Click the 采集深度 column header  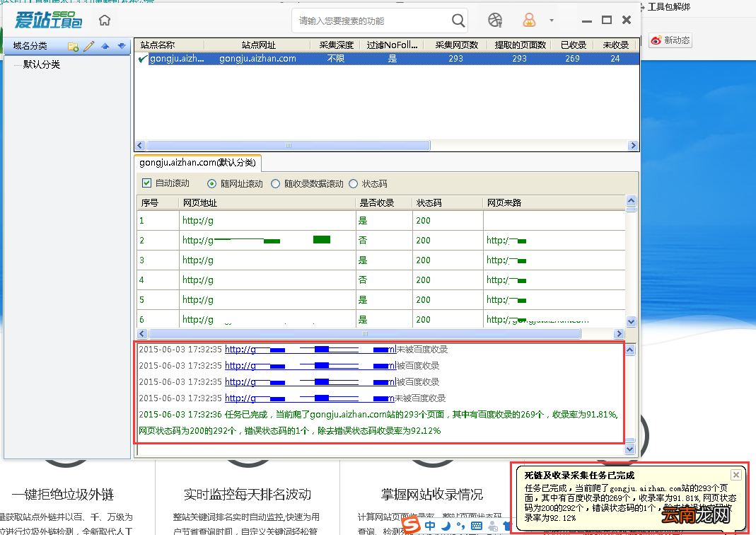tap(337, 45)
